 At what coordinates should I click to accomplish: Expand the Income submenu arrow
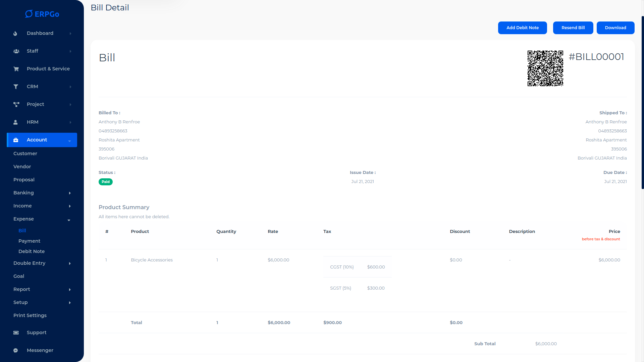pyautogui.click(x=70, y=206)
